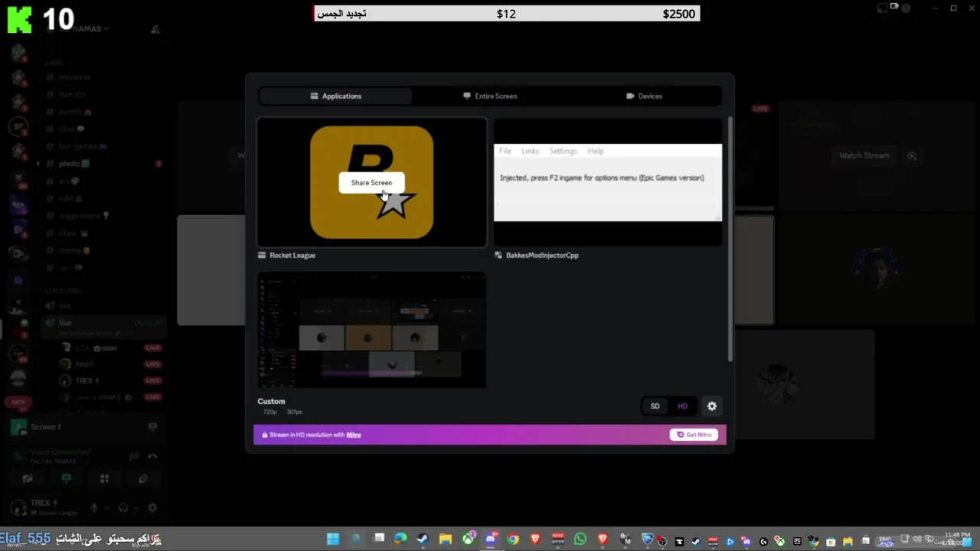Select the BakkesModInjectorCpp window thumbnail
The width and height of the screenshot is (980, 551).
(x=608, y=182)
